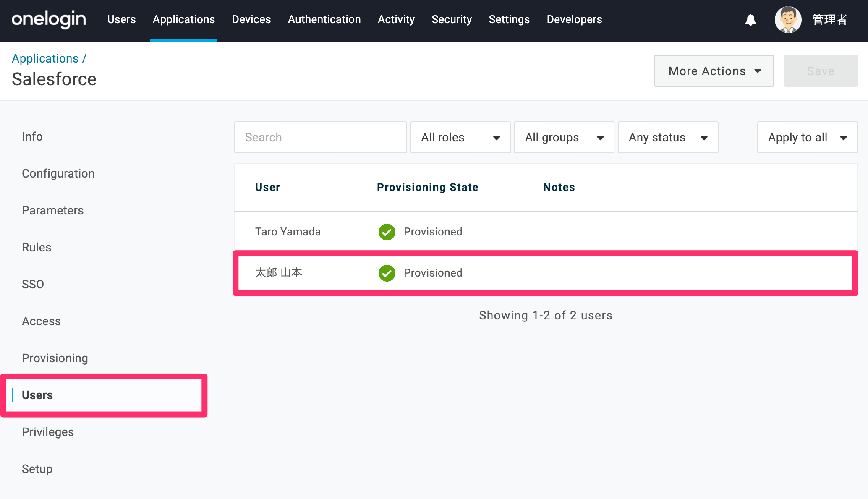The height and width of the screenshot is (499, 868).
Task: Open the Applications top navigation menu
Action: click(x=184, y=19)
